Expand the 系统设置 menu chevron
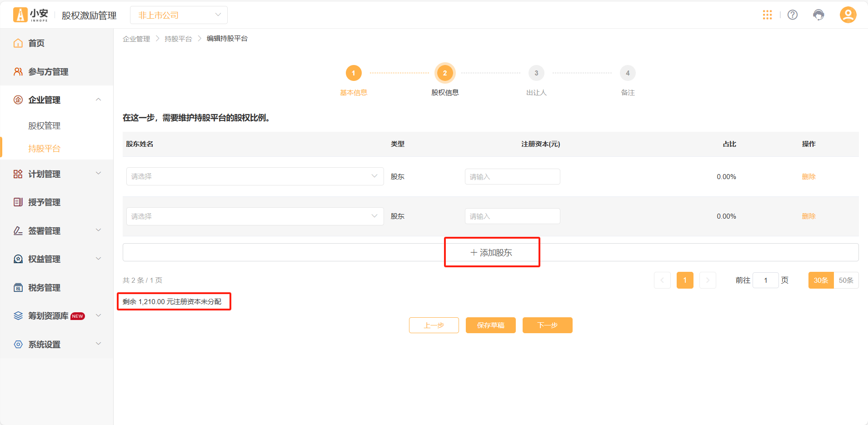868x425 pixels. (99, 344)
